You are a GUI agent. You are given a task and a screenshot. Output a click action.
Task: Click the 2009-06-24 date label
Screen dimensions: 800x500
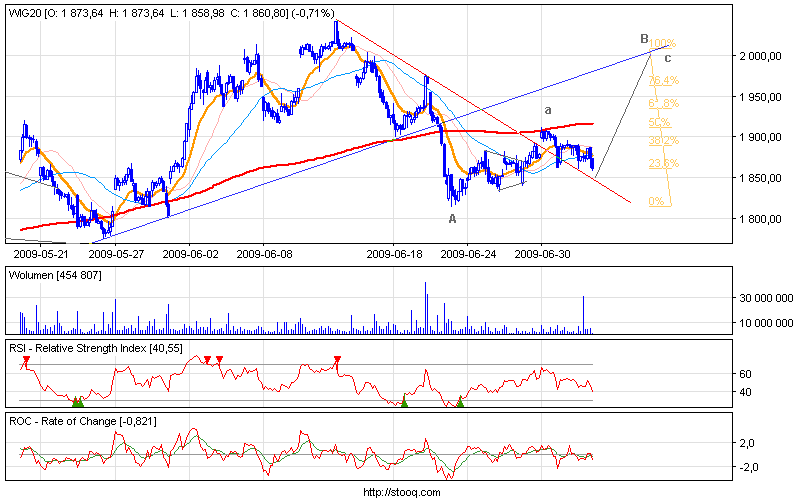(468, 254)
